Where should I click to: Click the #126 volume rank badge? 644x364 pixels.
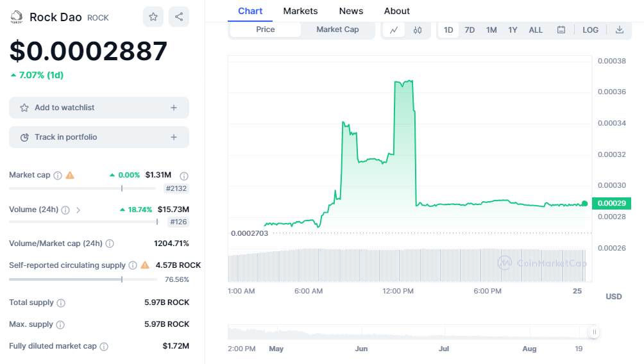(179, 222)
